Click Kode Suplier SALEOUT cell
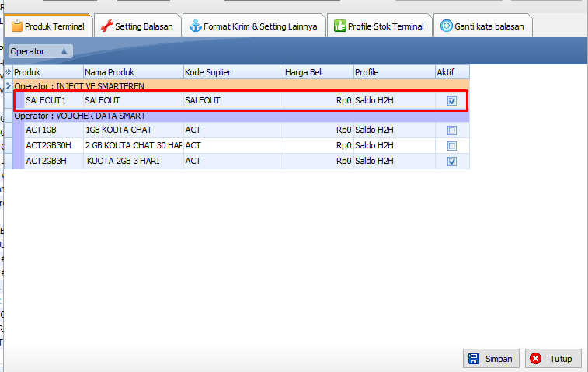588x372 pixels. coord(234,100)
